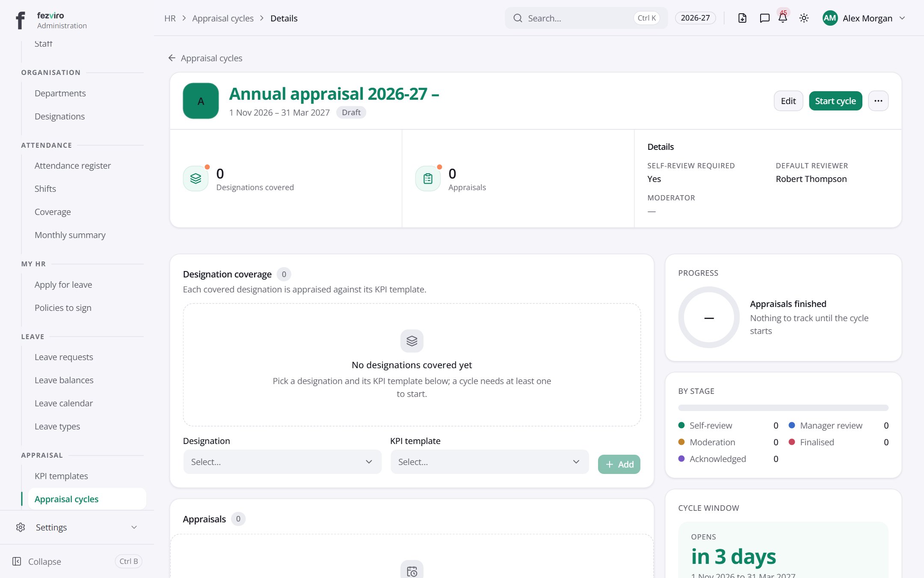Open the download/export icon in top bar
924x578 pixels.
(x=742, y=18)
